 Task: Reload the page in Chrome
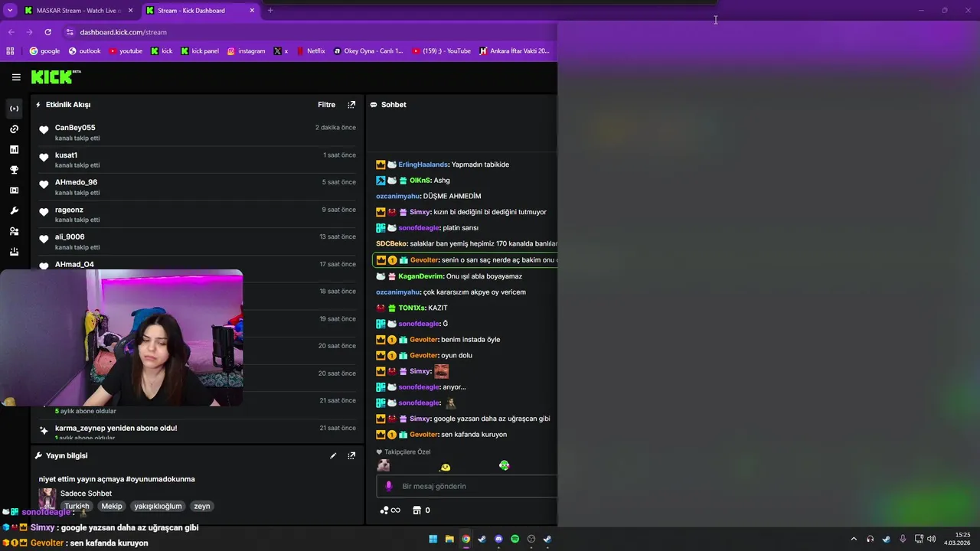click(x=47, y=32)
